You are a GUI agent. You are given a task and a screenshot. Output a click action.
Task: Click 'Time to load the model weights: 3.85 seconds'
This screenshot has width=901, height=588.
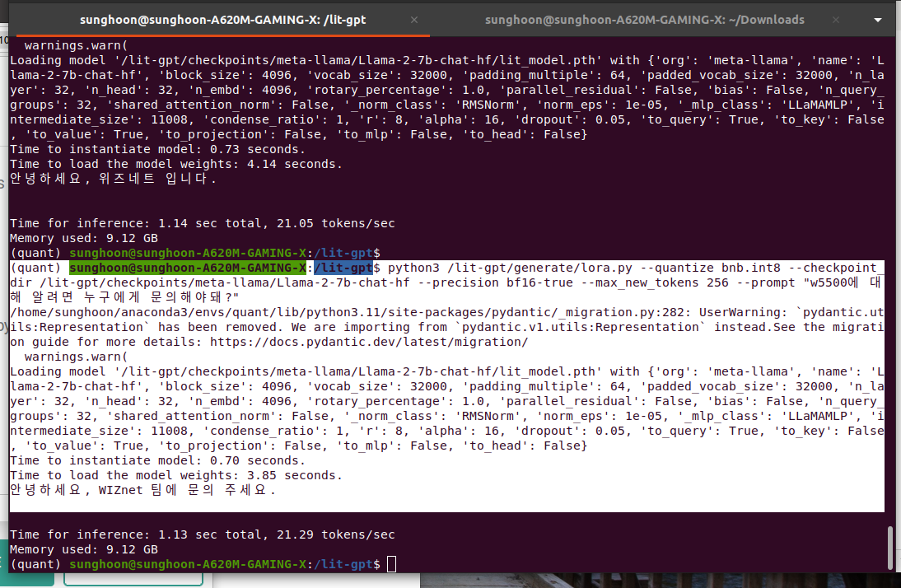point(175,475)
